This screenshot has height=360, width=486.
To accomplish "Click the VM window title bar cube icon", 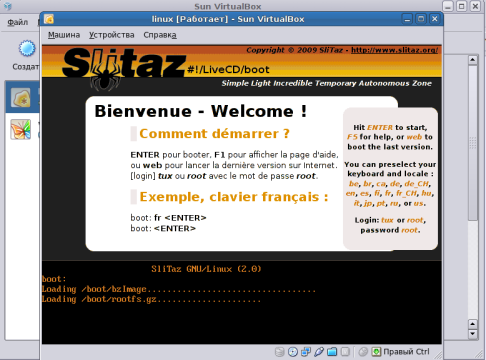I will pyautogui.click(x=49, y=19).
